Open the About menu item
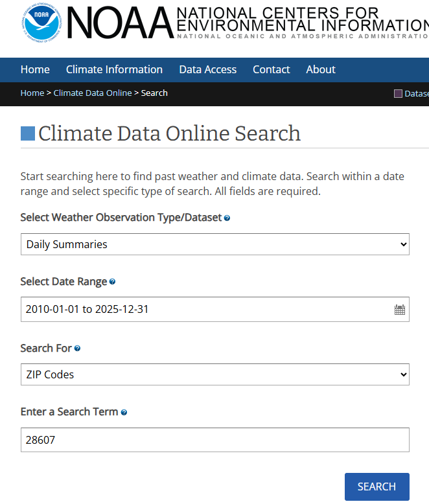Screen dimensions: 429x504 coord(321,69)
